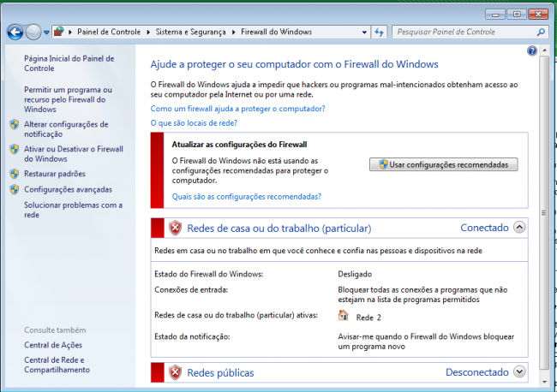The width and height of the screenshot is (557, 392).
Task: Open Configurações avançadas
Action: click(x=68, y=189)
